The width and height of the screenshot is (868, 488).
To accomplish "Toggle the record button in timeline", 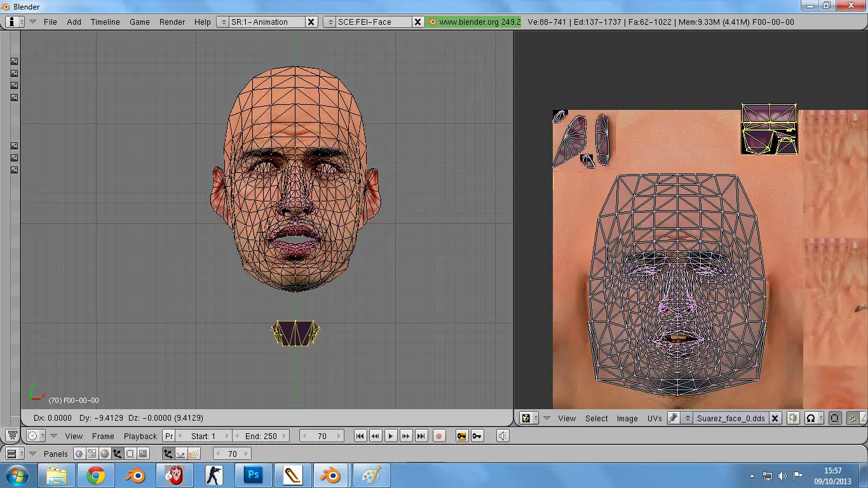I will 438,436.
